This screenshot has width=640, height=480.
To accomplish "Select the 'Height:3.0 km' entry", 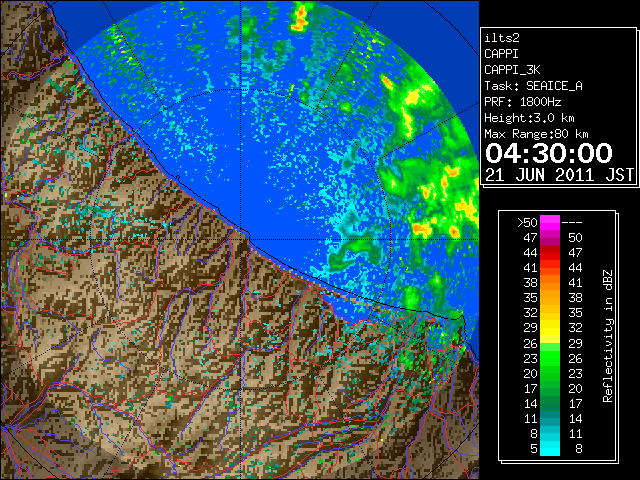I will pyautogui.click(x=529, y=118).
